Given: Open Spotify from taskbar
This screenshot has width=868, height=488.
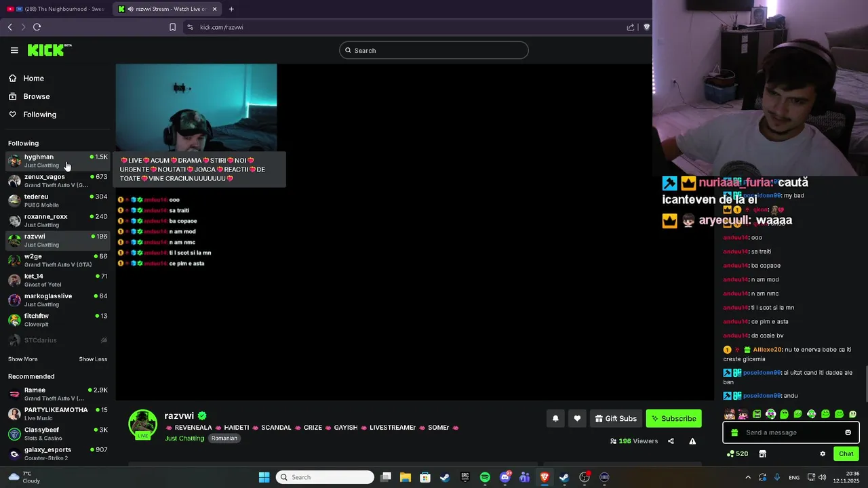Looking at the screenshot, I should click(x=485, y=477).
